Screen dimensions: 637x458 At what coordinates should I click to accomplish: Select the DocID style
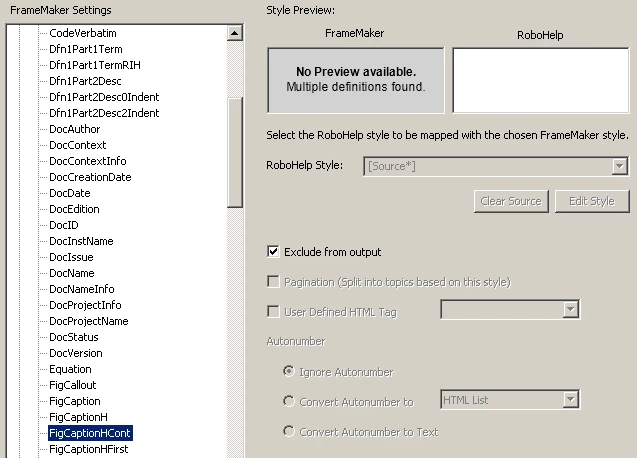[x=64, y=225]
